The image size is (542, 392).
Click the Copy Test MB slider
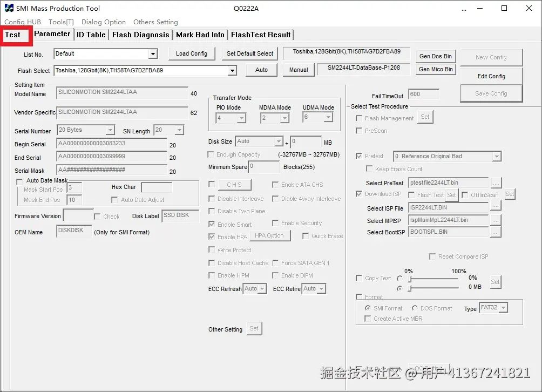coord(434,288)
